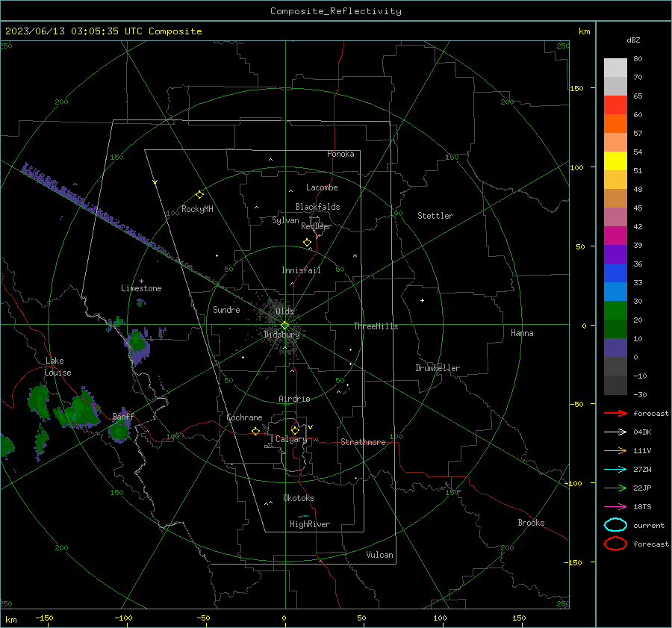Click the Limestone label
672x628 pixels.
pos(141,288)
